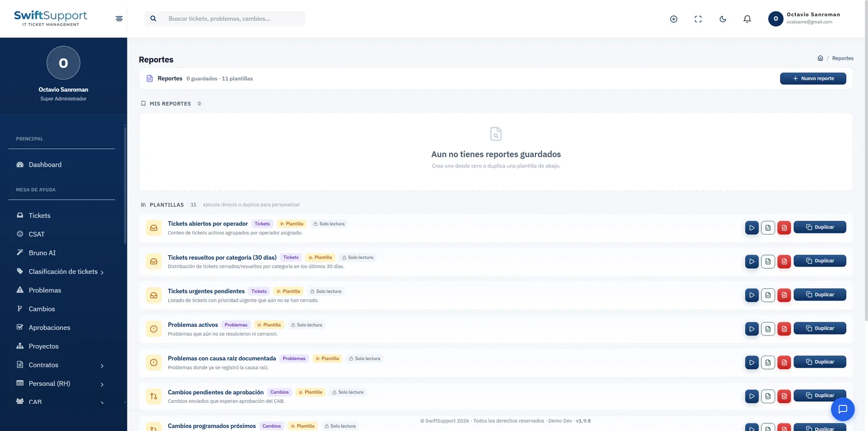Click the 'Nuevo reporte' button
868x431 pixels.
(813, 79)
